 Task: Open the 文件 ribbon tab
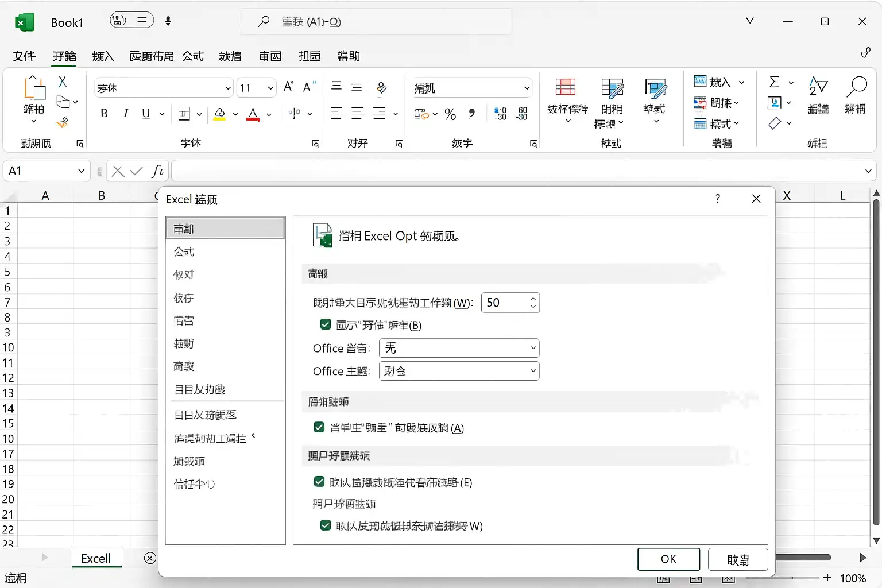coord(24,56)
